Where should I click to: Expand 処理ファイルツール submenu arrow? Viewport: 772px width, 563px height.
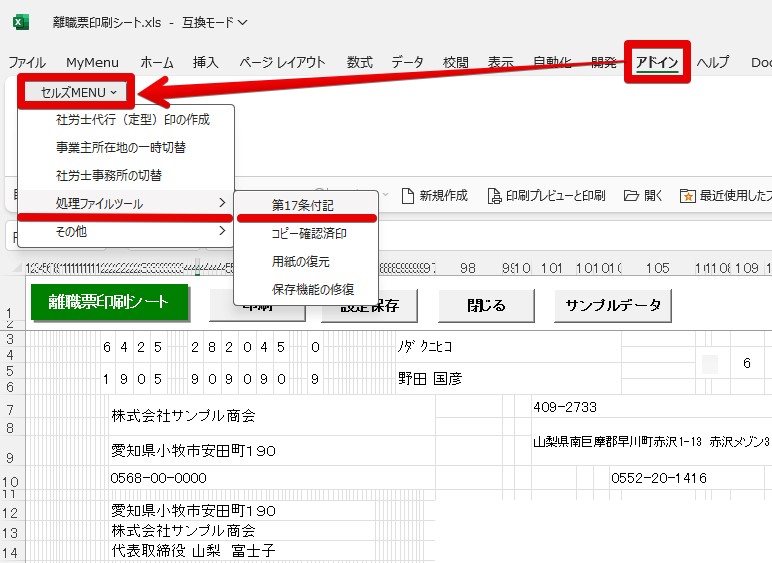(222, 203)
